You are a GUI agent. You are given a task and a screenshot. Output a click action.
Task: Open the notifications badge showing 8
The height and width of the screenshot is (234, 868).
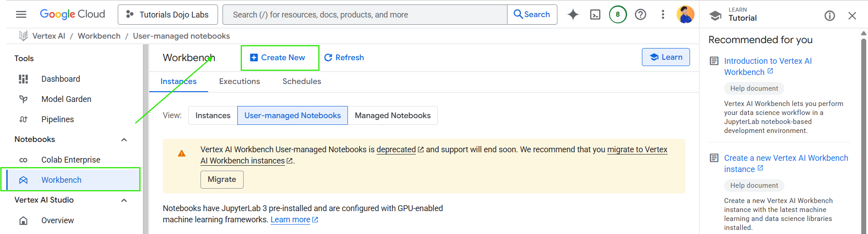[x=618, y=14]
